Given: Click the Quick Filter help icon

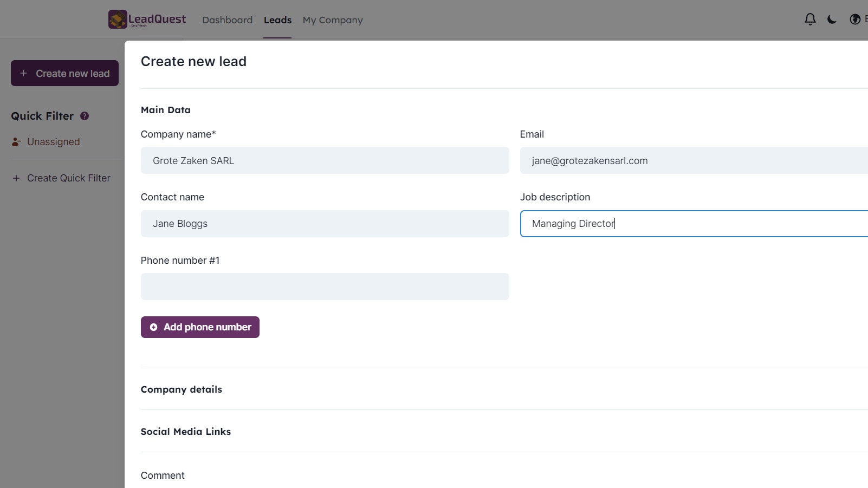Looking at the screenshot, I should click(85, 116).
